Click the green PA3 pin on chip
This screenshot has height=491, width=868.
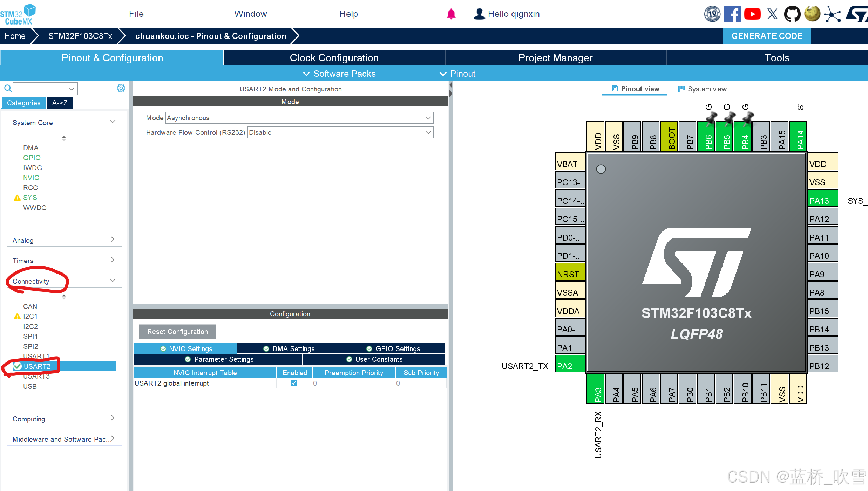(x=595, y=388)
